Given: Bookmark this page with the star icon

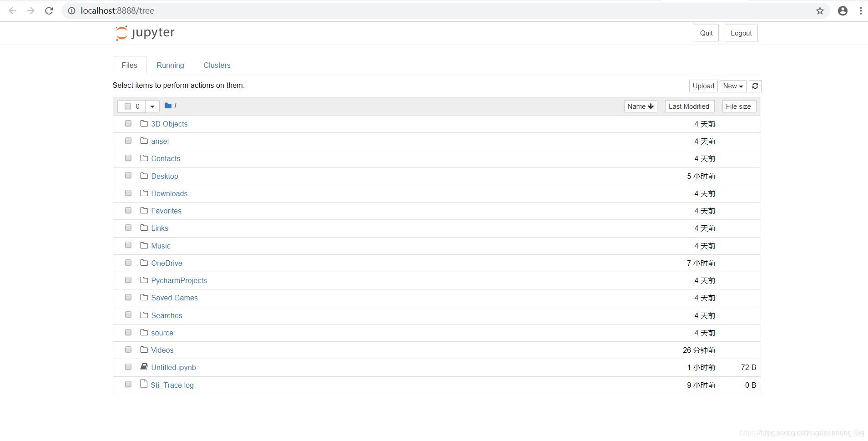Looking at the screenshot, I should click(820, 10).
